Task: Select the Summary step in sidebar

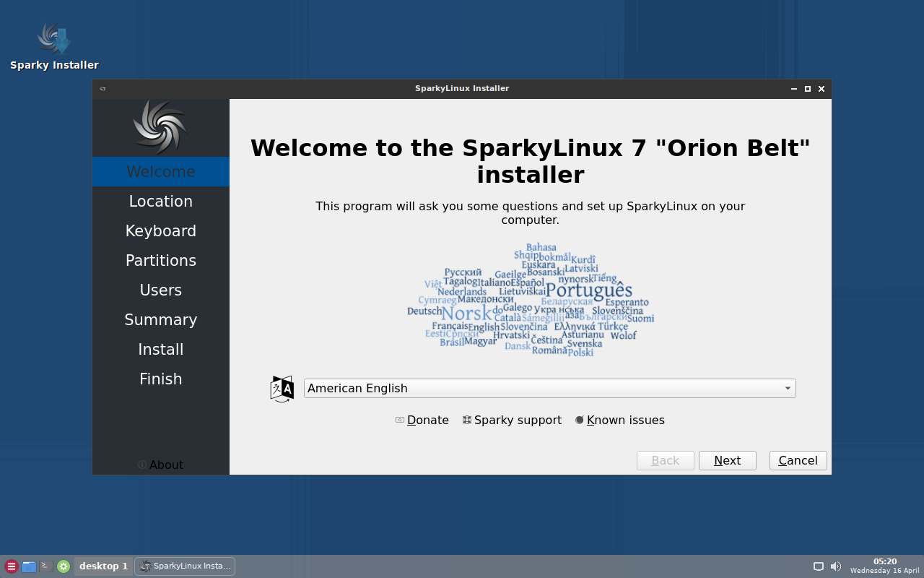Action: [x=161, y=320]
